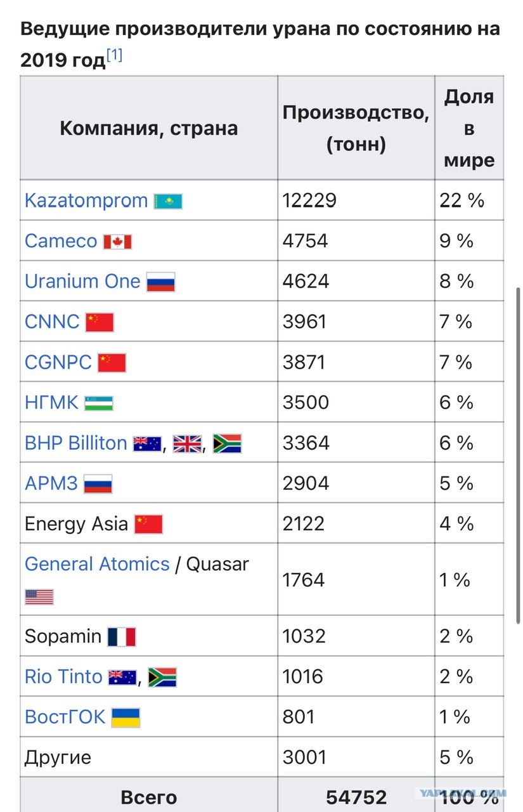Open the Cameco company link

click(61, 242)
